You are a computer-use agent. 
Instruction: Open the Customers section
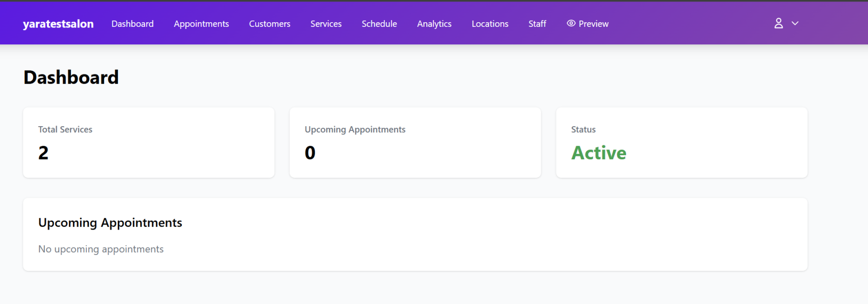[269, 24]
